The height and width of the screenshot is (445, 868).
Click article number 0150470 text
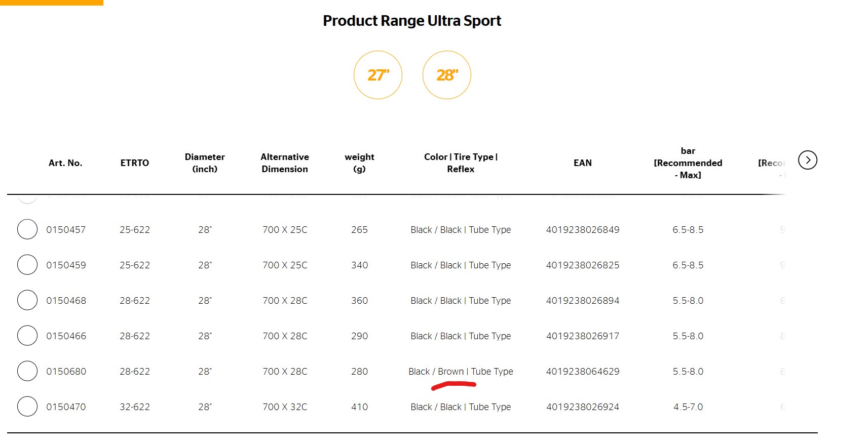click(66, 407)
